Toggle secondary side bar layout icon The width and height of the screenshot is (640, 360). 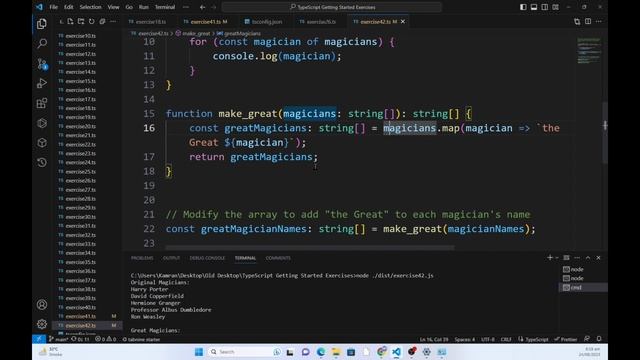[x=544, y=7]
